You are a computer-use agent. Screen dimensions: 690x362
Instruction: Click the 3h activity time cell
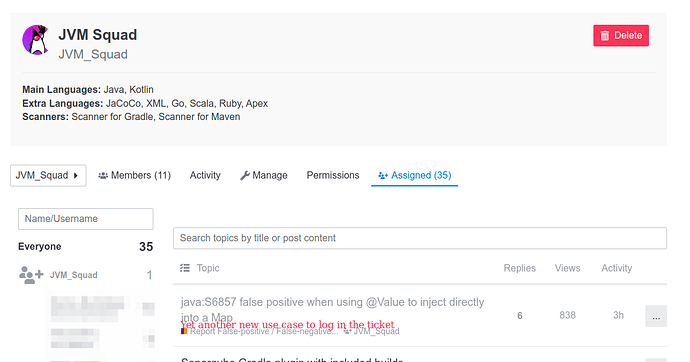618,315
